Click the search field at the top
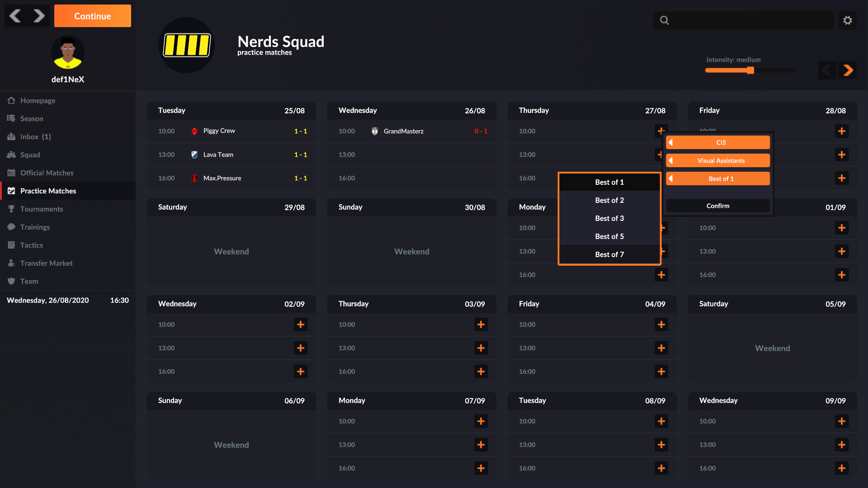This screenshot has height=488, width=868. pyautogui.click(x=743, y=20)
